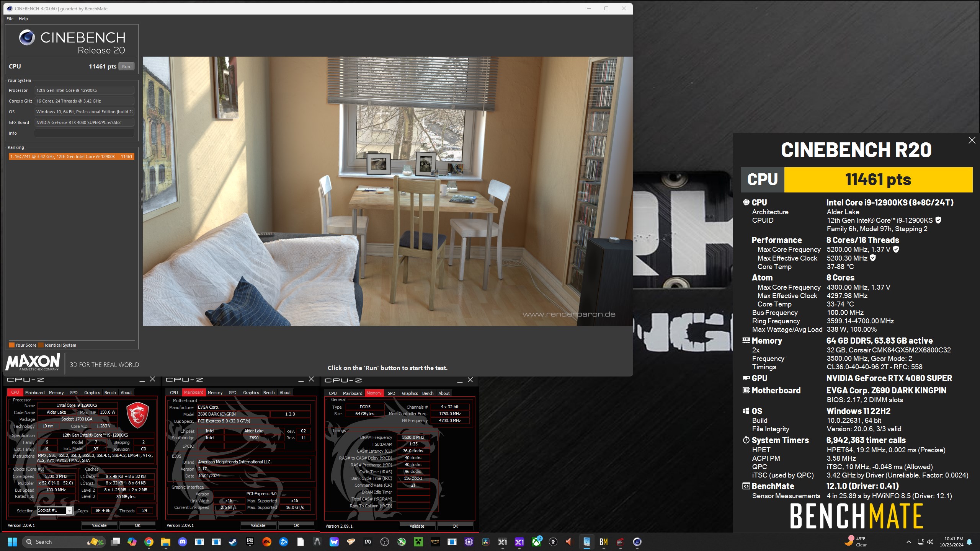Open SPD tab in the first CPU-Z window

74,393
